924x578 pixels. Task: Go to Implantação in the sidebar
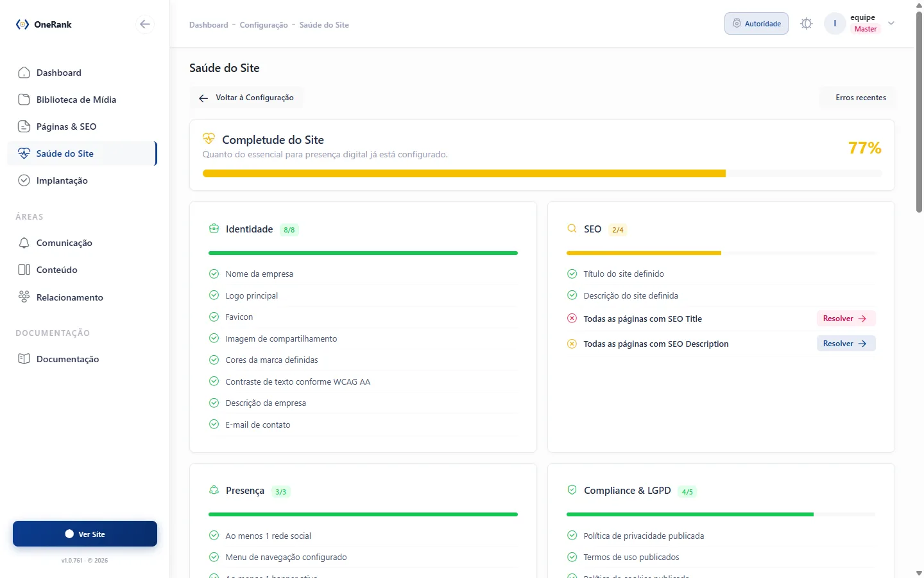[82, 180]
